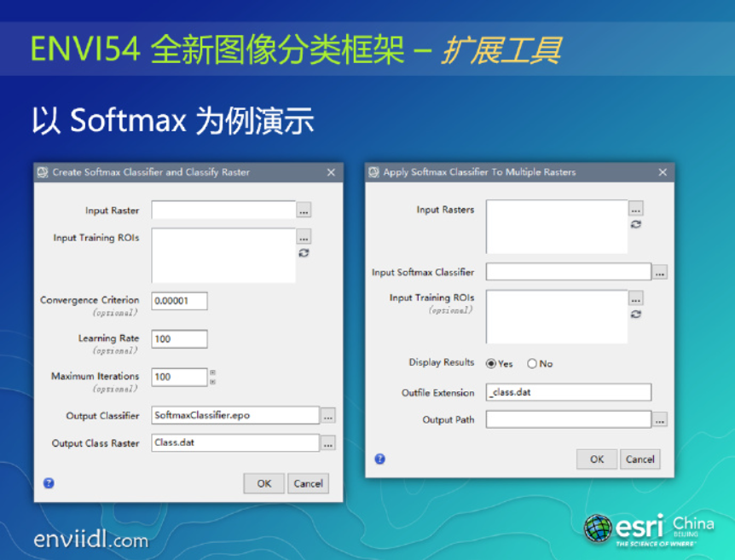The height and width of the screenshot is (560, 735).
Task: Click the enviidl.com text
Action: tap(91, 539)
